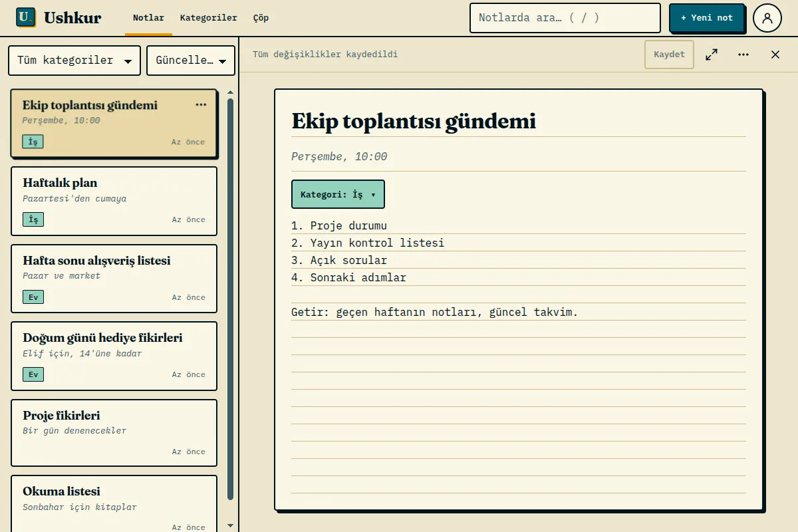Viewport: 798px width, 532px height.
Task: Switch to the Notlar tab
Action: tap(148, 18)
